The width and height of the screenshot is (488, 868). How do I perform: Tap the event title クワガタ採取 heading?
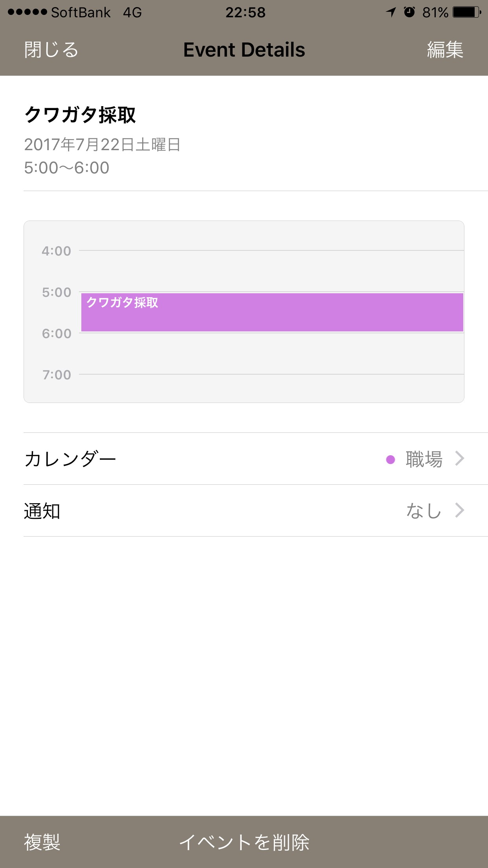click(x=80, y=115)
